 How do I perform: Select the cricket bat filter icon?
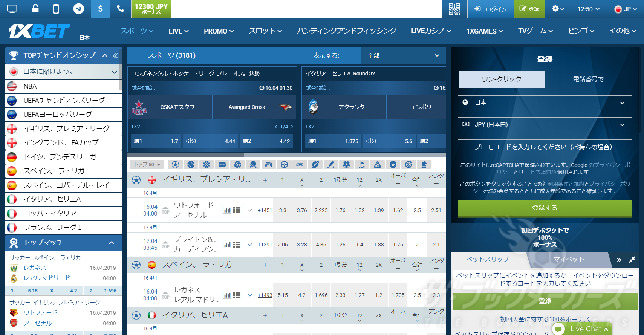[331, 164]
